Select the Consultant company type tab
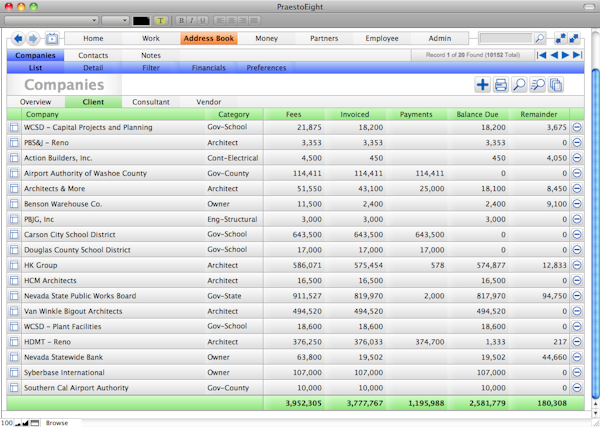Viewport: 600px width, 427px height. tap(151, 102)
